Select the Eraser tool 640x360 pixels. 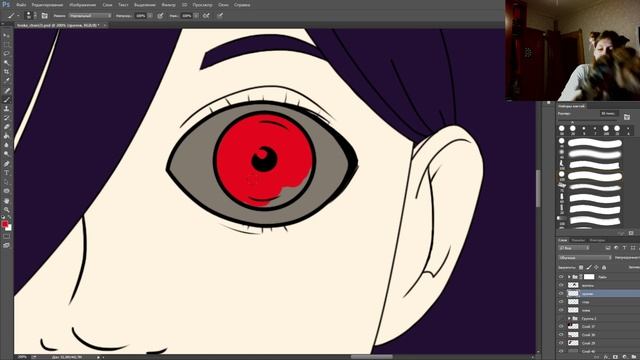(x=7, y=127)
